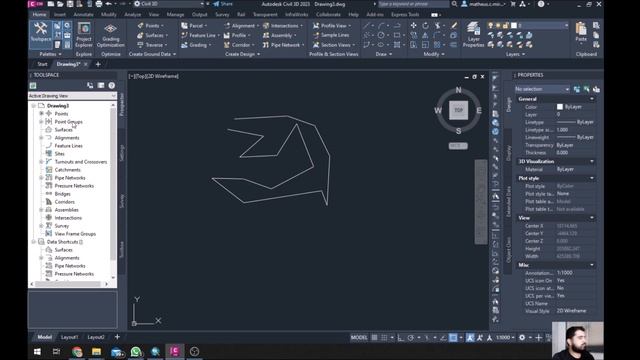Open Chrome from the Windows taskbar
Viewport: 640px width, 360px height.
click(77, 351)
